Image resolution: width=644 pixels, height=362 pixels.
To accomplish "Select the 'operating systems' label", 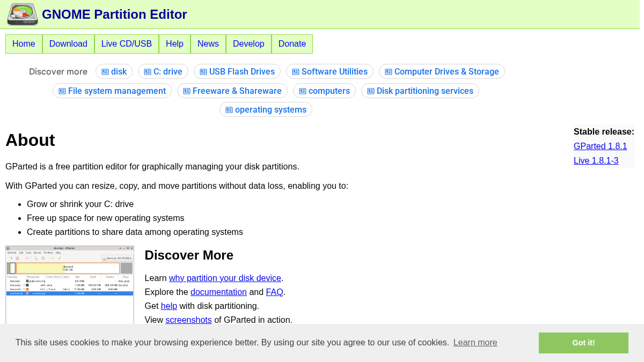I will click(x=270, y=110).
